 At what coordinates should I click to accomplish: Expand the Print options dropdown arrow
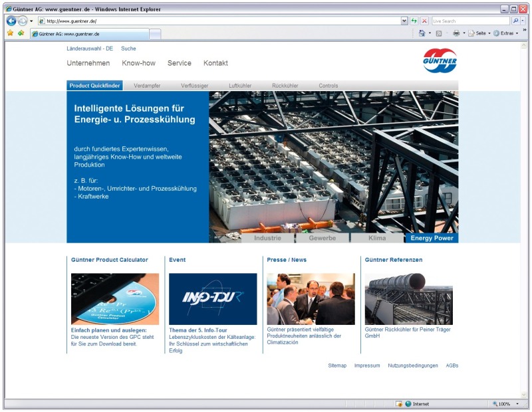pos(464,33)
